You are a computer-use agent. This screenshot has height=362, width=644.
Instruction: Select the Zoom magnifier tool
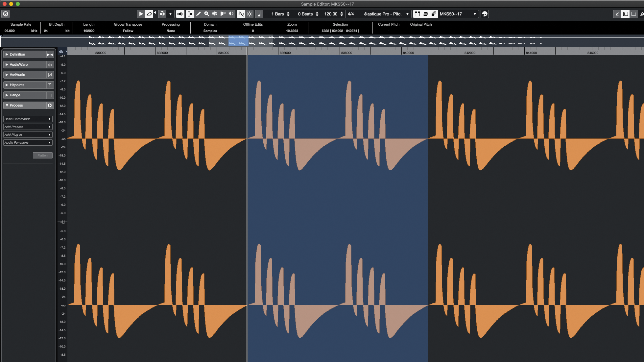coord(206,14)
